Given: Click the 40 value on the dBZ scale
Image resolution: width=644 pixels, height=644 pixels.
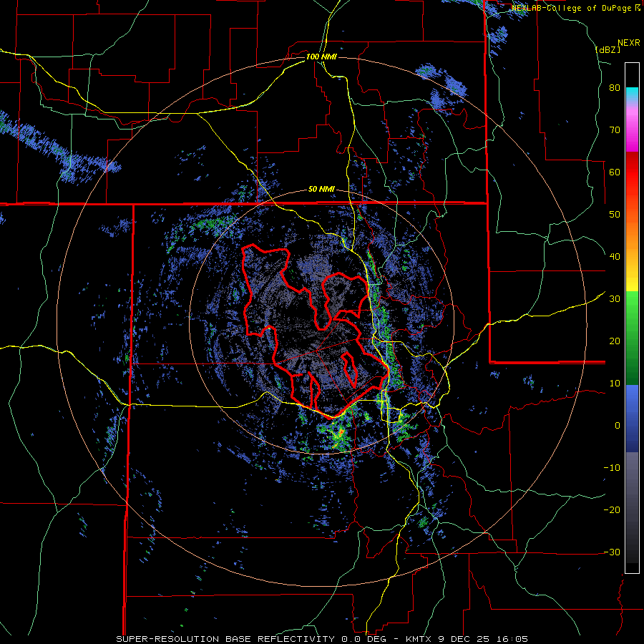Looking at the screenshot, I should point(615,256).
